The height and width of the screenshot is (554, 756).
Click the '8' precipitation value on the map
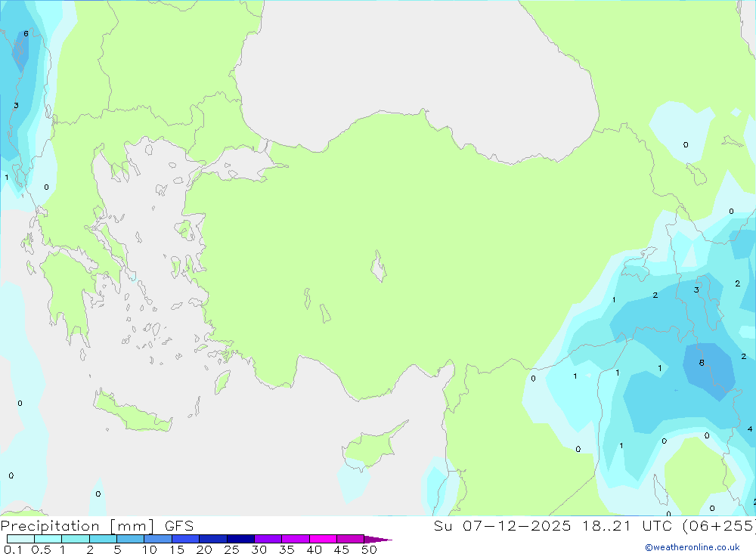pos(702,363)
